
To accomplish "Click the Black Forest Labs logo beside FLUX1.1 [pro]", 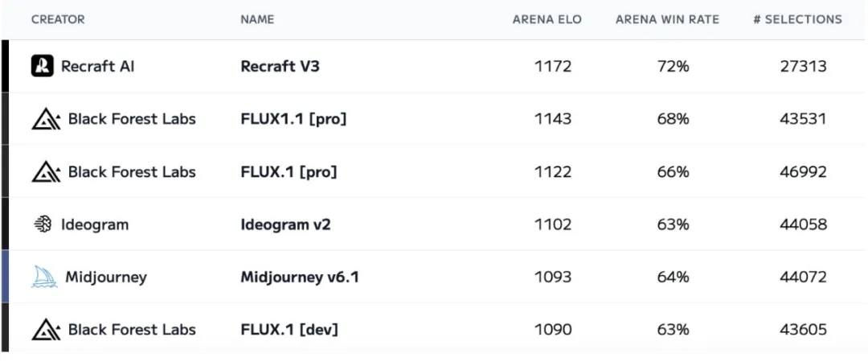I will click(46, 118).
